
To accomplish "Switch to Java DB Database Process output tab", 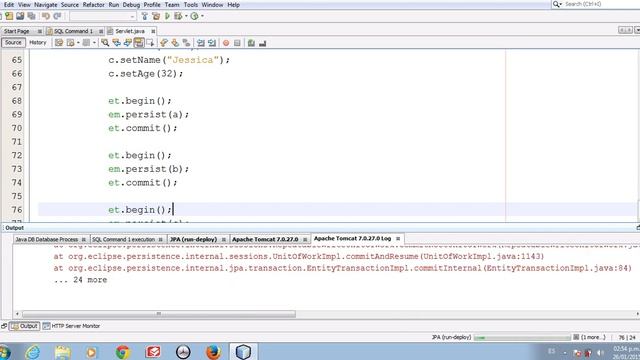I will pyautogui.click(x=47, y=239).
